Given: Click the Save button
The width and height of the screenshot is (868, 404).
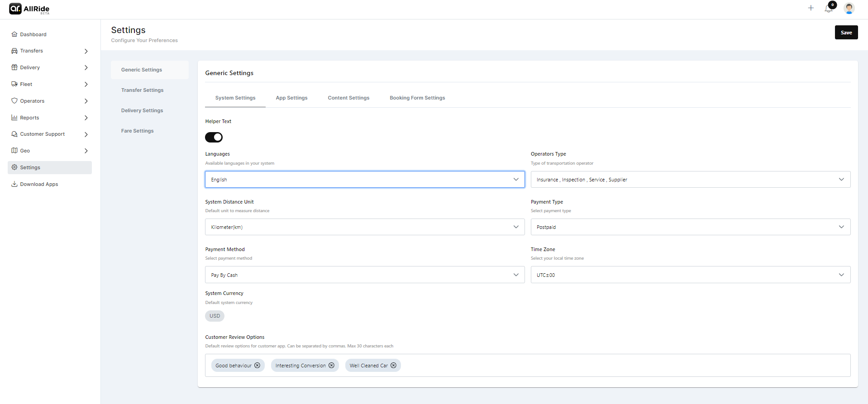Looking at the screenshot, I should pyautogui.click(x=846, y=33).
